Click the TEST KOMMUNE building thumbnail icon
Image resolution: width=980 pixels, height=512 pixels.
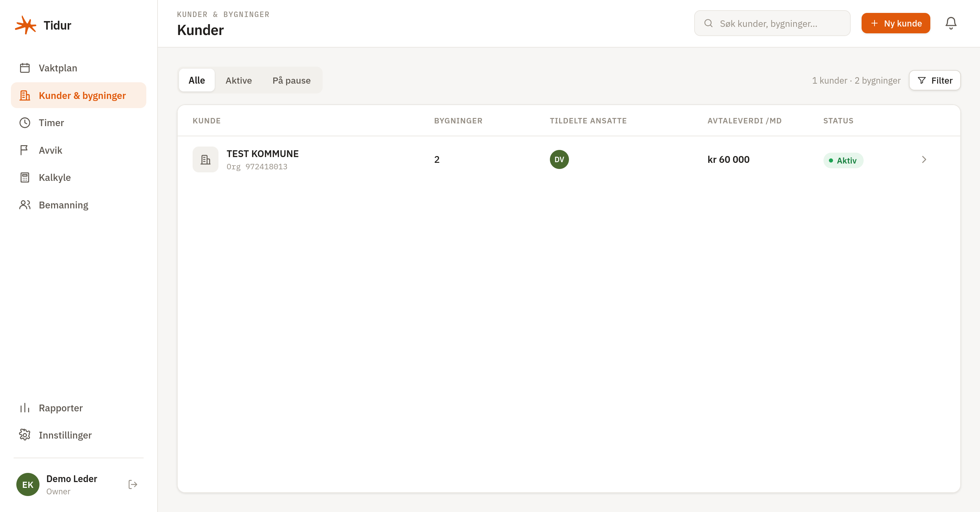click(x=206, y=160)
